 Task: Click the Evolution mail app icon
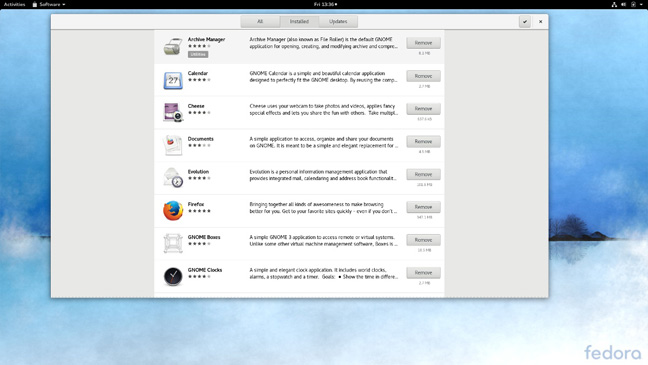[x=173, y=178]
